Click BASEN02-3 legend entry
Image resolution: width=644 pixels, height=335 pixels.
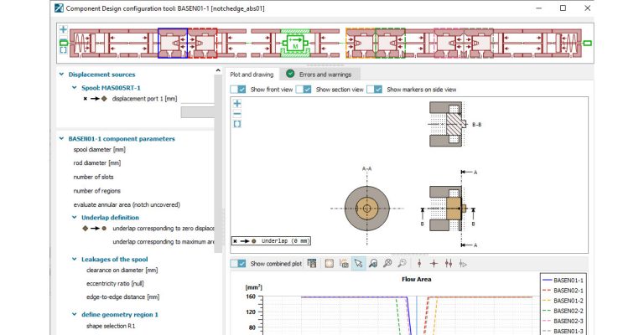click(x=563, y=321)
